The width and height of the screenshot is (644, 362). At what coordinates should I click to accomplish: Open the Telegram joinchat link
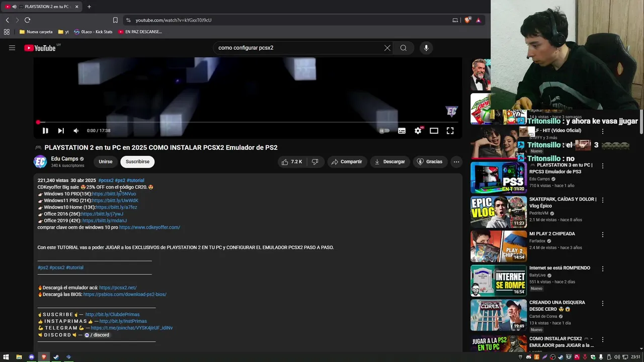pyautogui.click(x=132, y=328)
